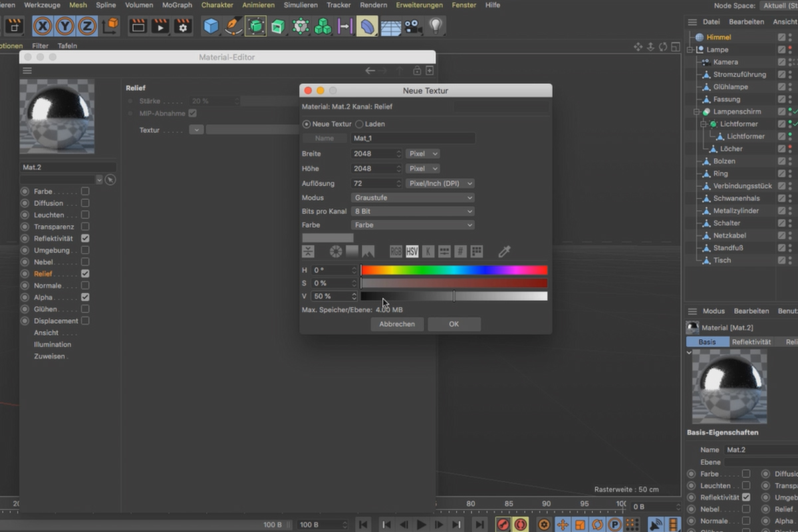Switch to the Basis tab in attributes
Viewport: 798px width, 532px height.
(708, 342)
